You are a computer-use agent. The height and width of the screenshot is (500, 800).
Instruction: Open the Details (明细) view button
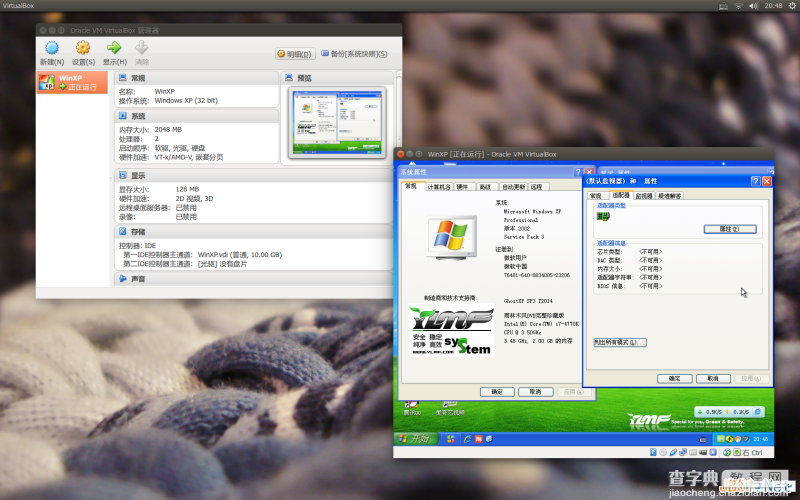(294, 54)
